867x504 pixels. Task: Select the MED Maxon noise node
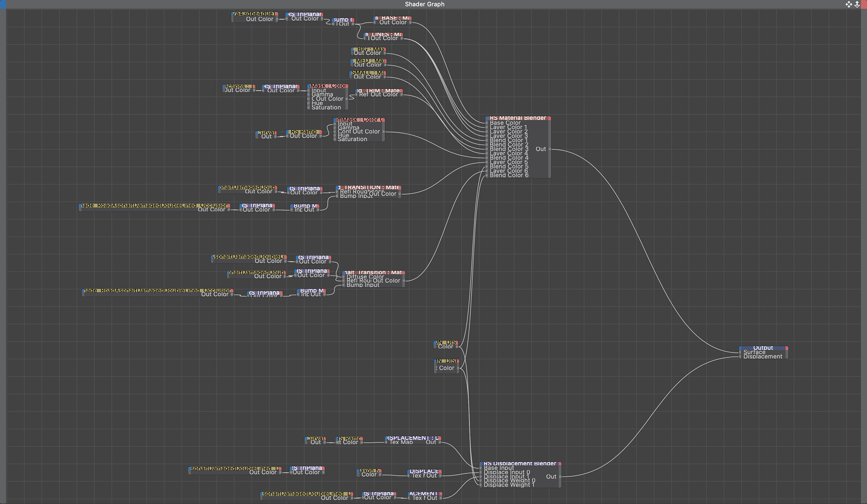pyautogui.click(x=368, y=63)
